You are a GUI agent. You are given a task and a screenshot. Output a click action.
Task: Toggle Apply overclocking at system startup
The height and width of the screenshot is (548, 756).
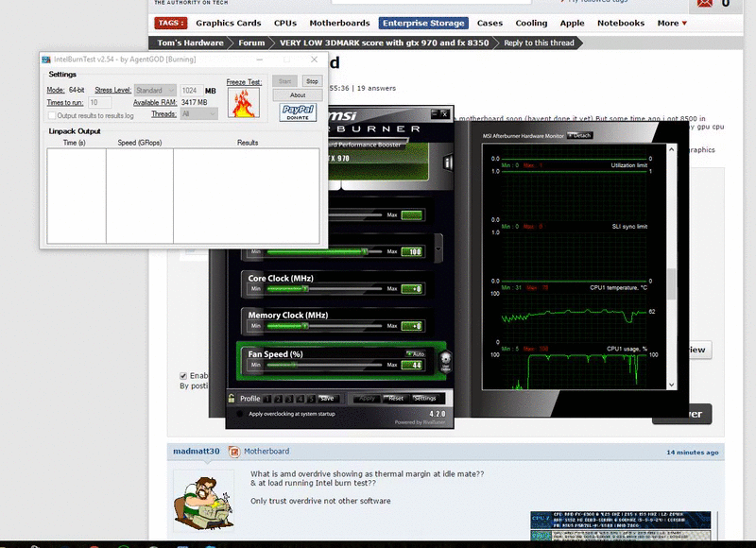pyautogui.click(x=240, y=414)
